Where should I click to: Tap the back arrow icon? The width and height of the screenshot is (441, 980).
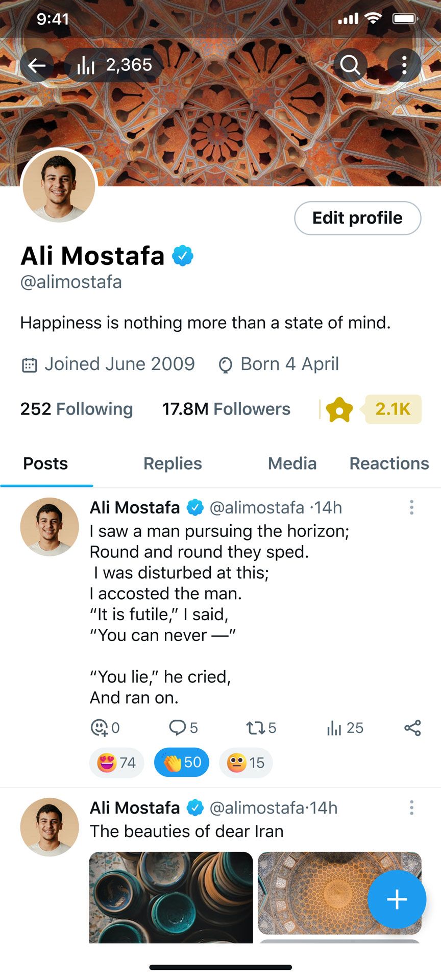(x=37, y=65)
